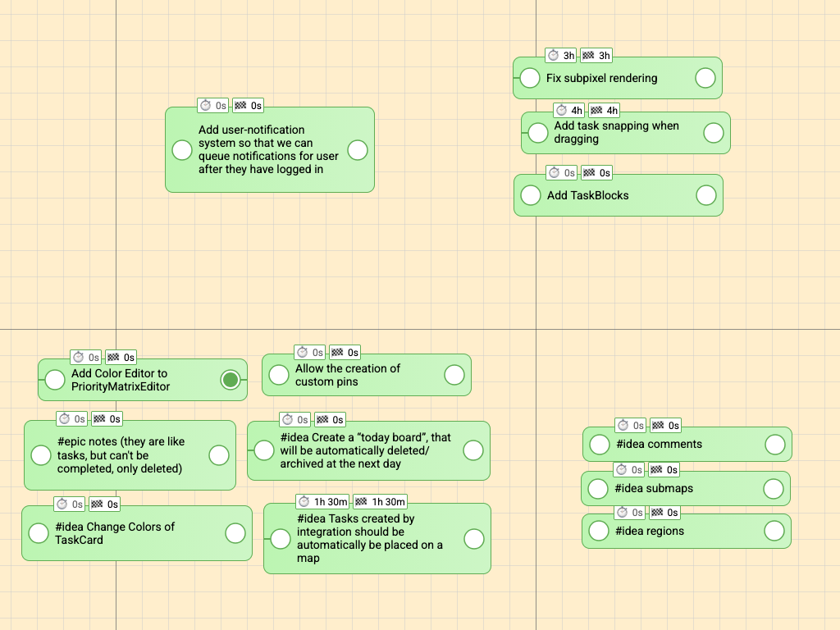Click the flag icon on "Allow the creation of custom pins"
Screen dimensions: 840x630
[x=345, y=352]
